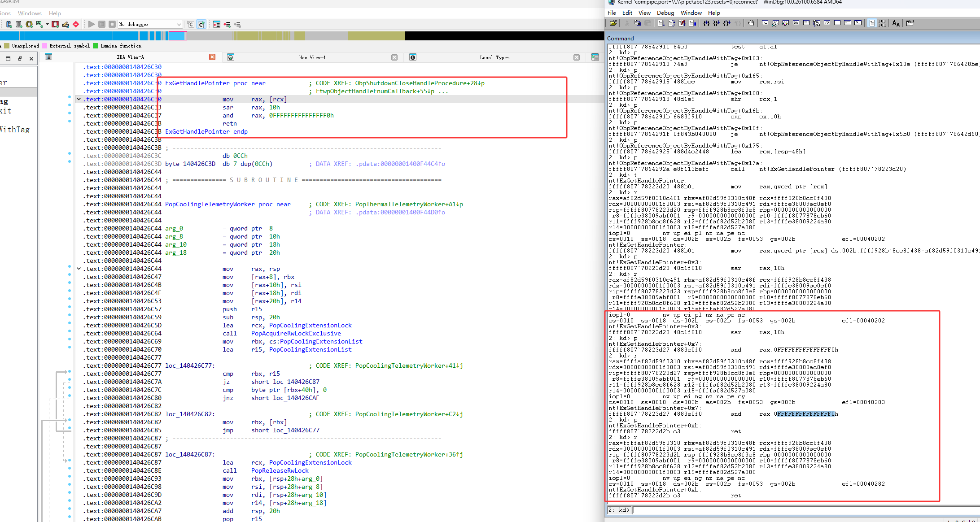Open the WinDbg Options icon

[x=910, y=23]
